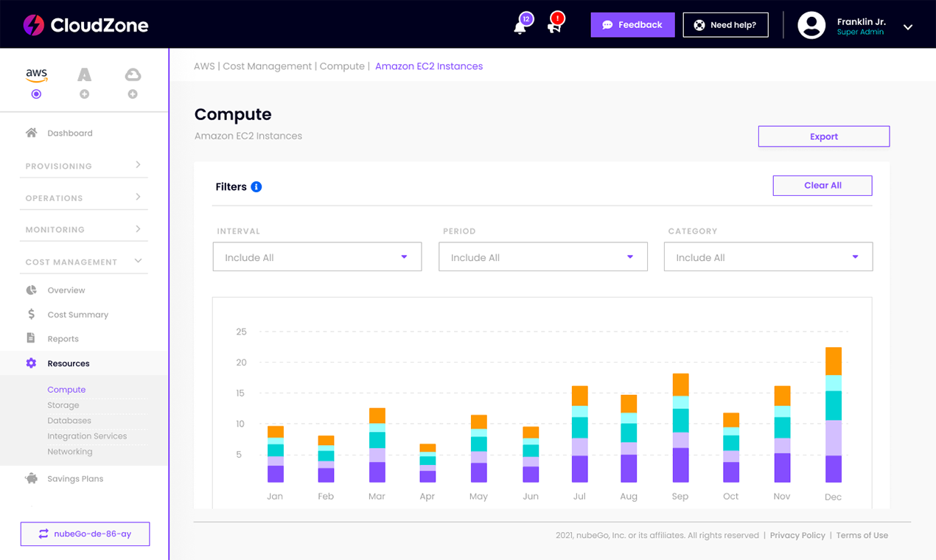Image resolution: width=936 pixels, height=560 pixels.
Task: Select the Google Cloud provider icon
Action: pyautogui.click(x=133, y=74)
